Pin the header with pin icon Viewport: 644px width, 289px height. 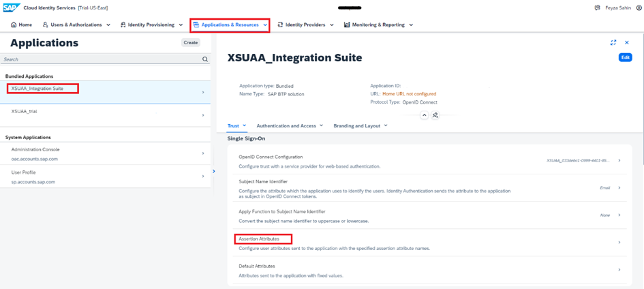pos(435,115)
